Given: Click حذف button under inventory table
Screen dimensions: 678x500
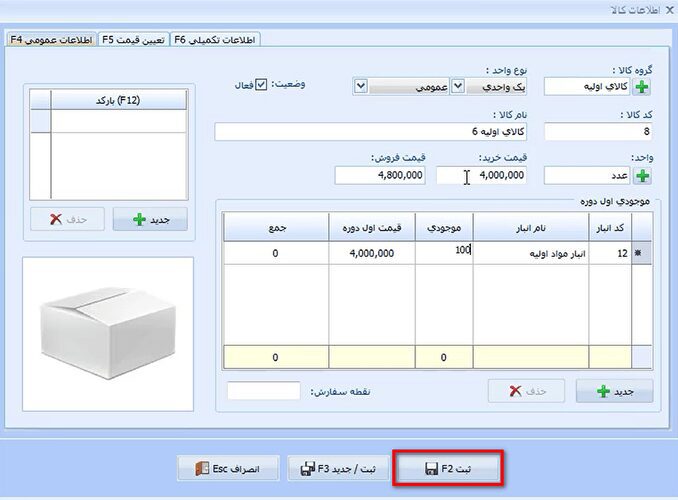Looking at the screenshot, I should coord(526,391).
